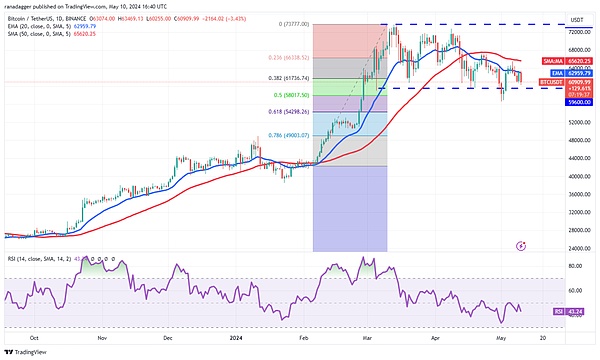600x360 pixels.
Task: Click the 2024 label on time axis
Action: [x=236, y=338]
